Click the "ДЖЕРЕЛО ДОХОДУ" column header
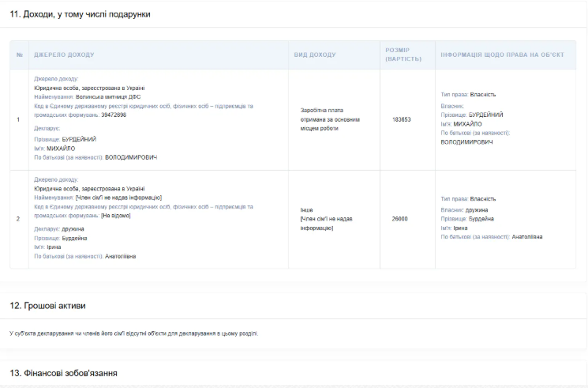The height and width of the screenshot is (388, 588). [64, 55]
